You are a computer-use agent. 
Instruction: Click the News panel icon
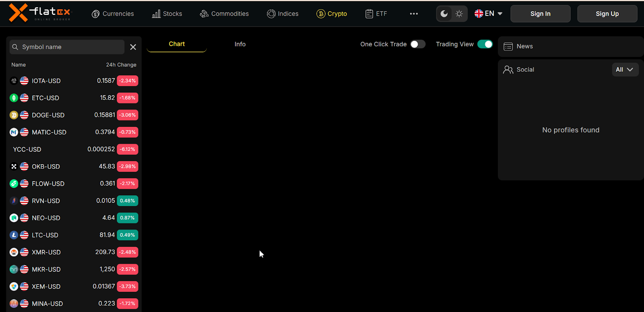[x=508, y=47]
